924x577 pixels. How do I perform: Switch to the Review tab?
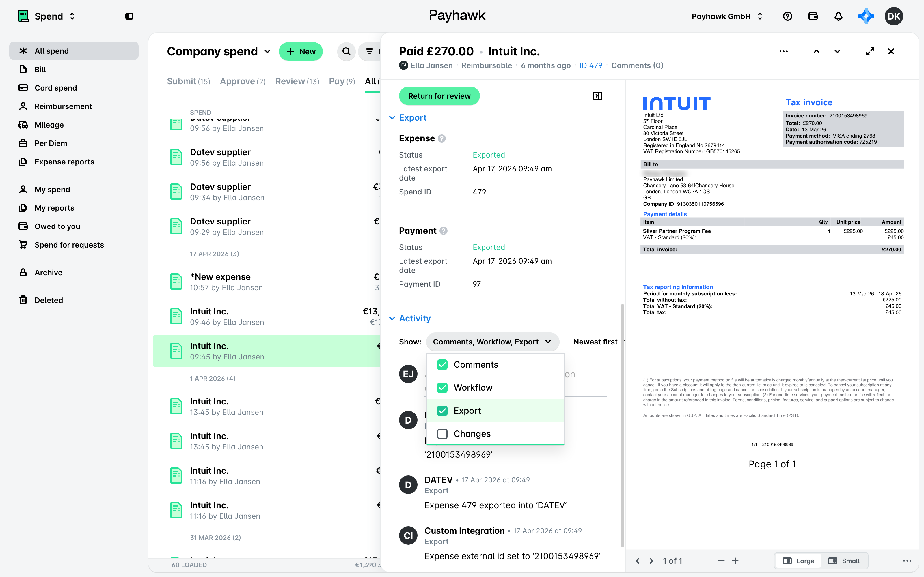click(x=297, y=81)
